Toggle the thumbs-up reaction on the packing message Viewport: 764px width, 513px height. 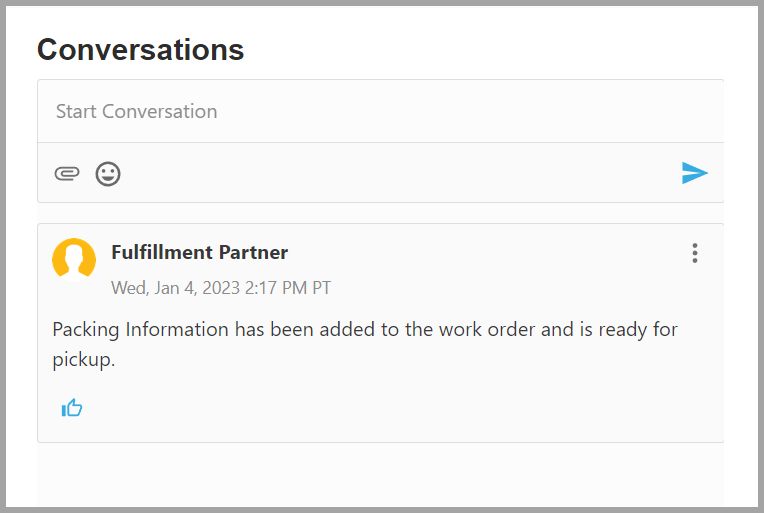72,408
